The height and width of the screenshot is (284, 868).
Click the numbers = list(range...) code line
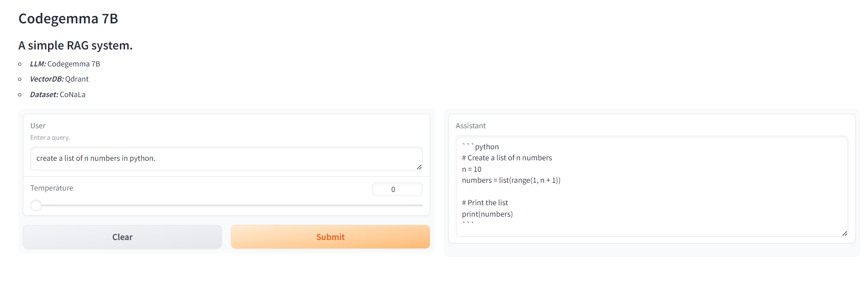[511, 180]
